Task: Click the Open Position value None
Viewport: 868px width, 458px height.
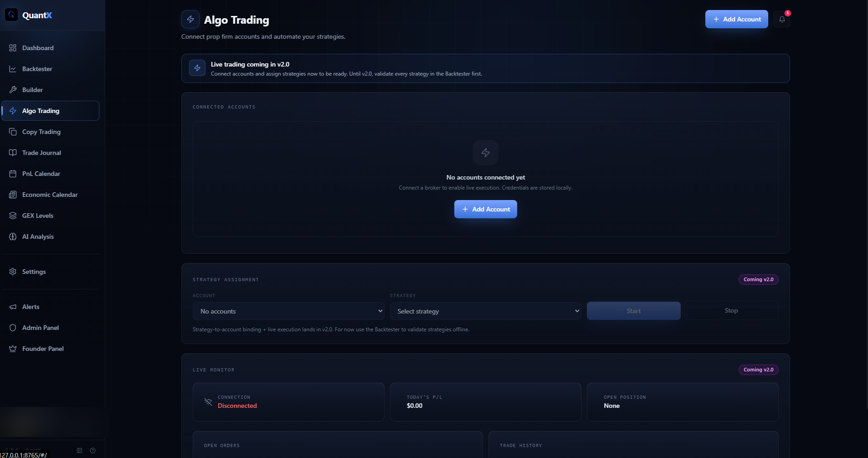Action: 611,406
